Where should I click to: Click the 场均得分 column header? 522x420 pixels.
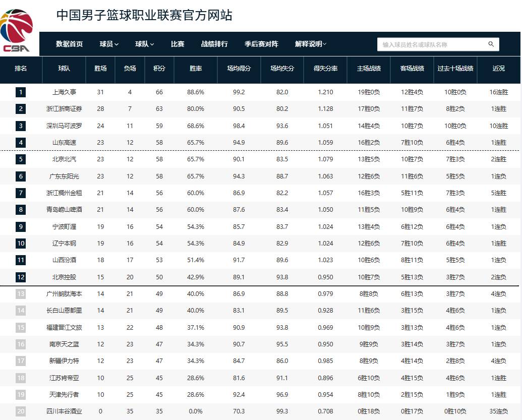pos(239,69)
